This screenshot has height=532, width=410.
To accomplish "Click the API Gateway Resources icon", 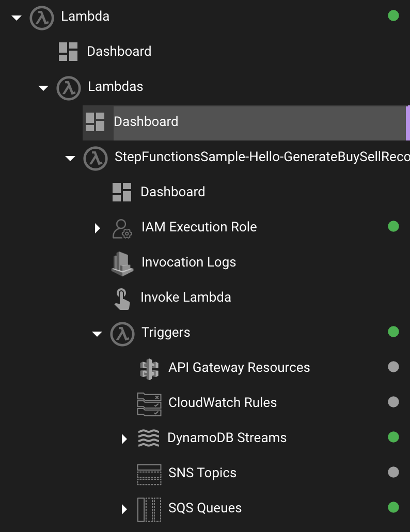I will 149,369.
